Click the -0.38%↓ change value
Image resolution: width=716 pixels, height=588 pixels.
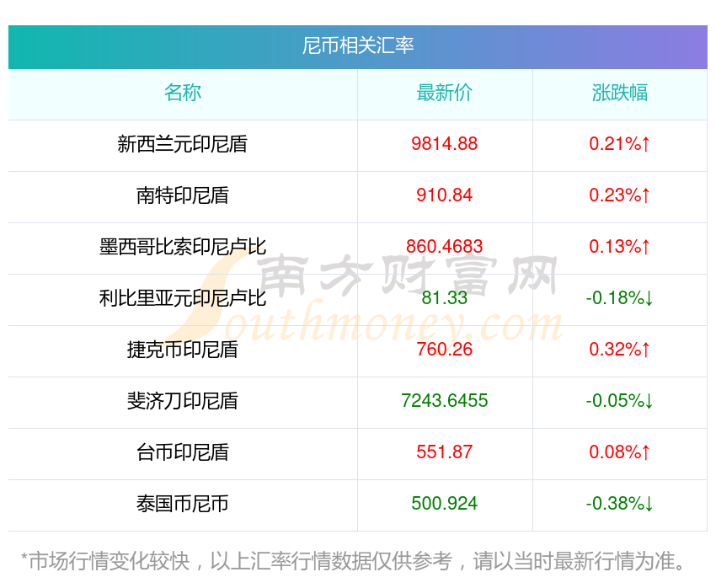pos(620,504)
